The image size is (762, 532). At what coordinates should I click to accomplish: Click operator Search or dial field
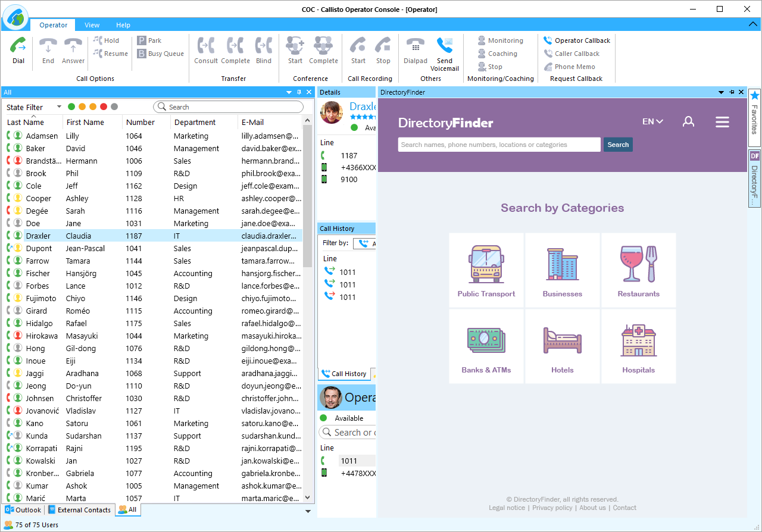pyautogui.click(x=348, y=433)
